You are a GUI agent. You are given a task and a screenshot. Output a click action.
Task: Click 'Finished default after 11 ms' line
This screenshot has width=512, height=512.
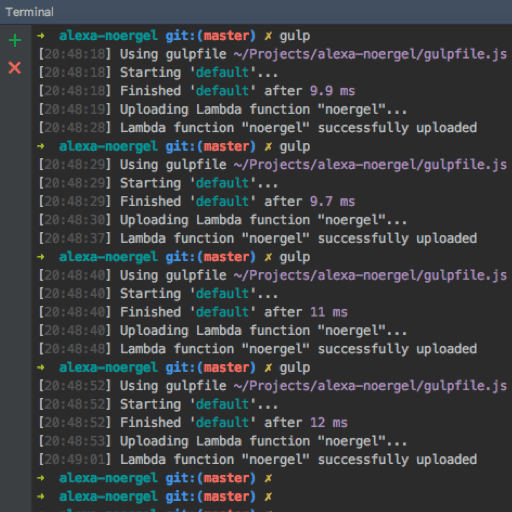(x=193, y=312)
